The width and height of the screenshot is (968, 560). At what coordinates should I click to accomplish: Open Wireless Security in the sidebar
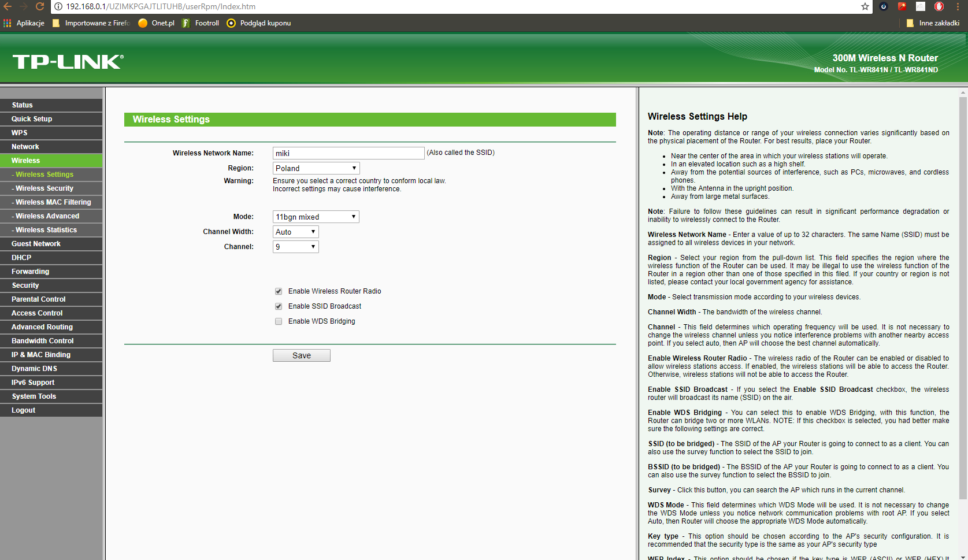tap(44, 188)
